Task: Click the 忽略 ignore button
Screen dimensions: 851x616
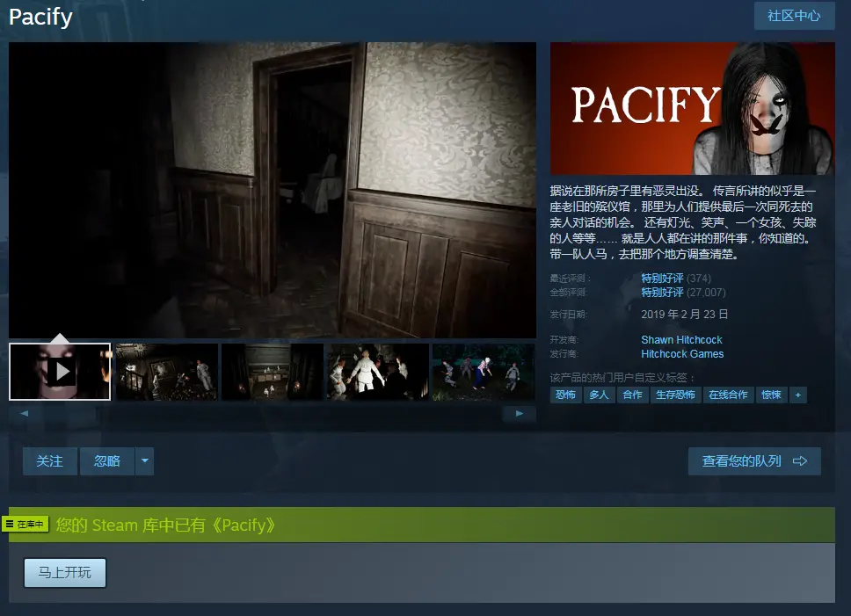Action: (107, 461)
